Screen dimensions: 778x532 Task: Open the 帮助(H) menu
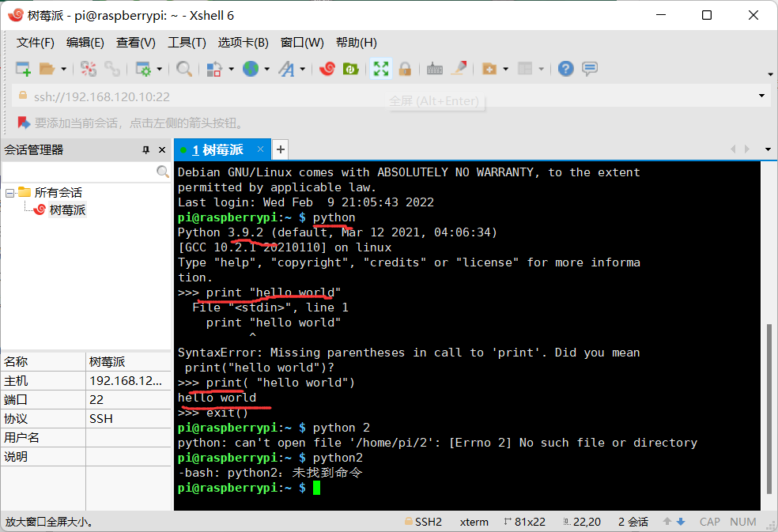pyautogui.click(x=357, y=43)
